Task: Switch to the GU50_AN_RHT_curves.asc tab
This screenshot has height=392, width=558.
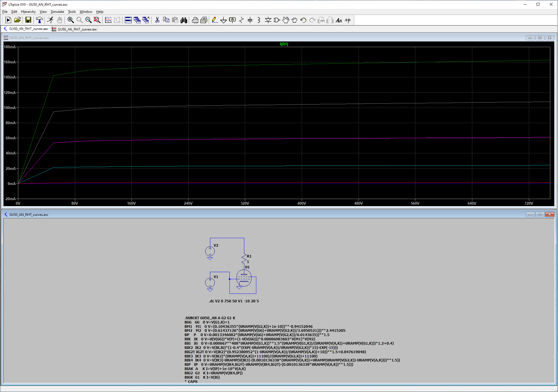Action: click(26, 29)
